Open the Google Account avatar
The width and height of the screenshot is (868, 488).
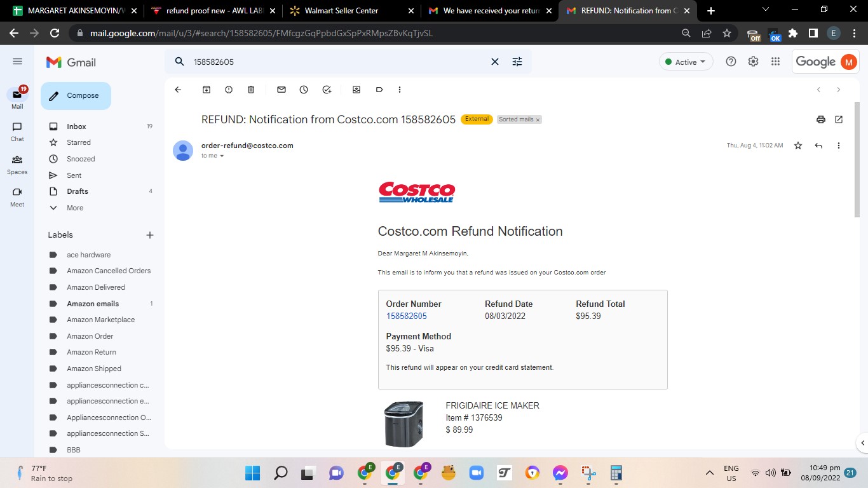[848, 62]
